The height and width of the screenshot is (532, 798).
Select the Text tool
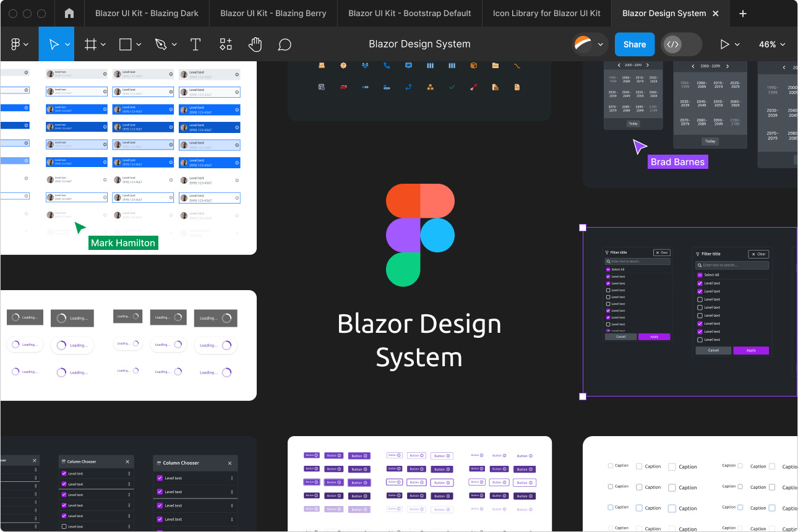coord(195,45)
